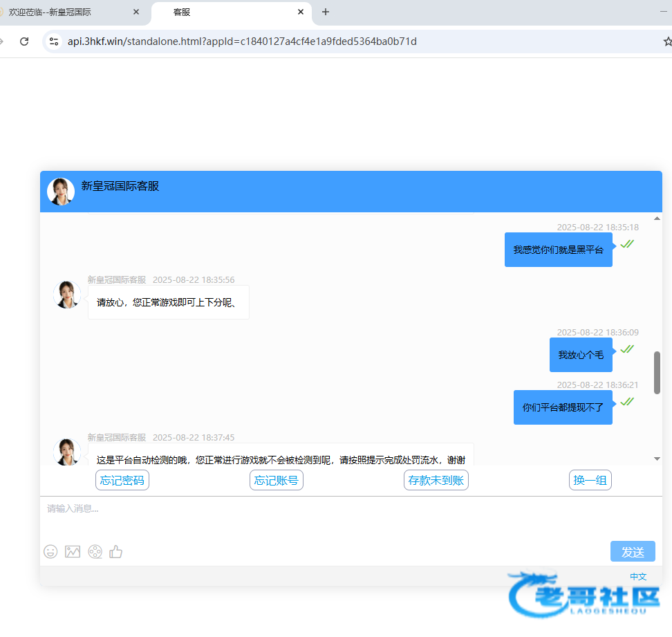The width and height of the screenshot is (672, 637).
Task: Click the customer service avatar in header
Action: (x=61, y=192)
